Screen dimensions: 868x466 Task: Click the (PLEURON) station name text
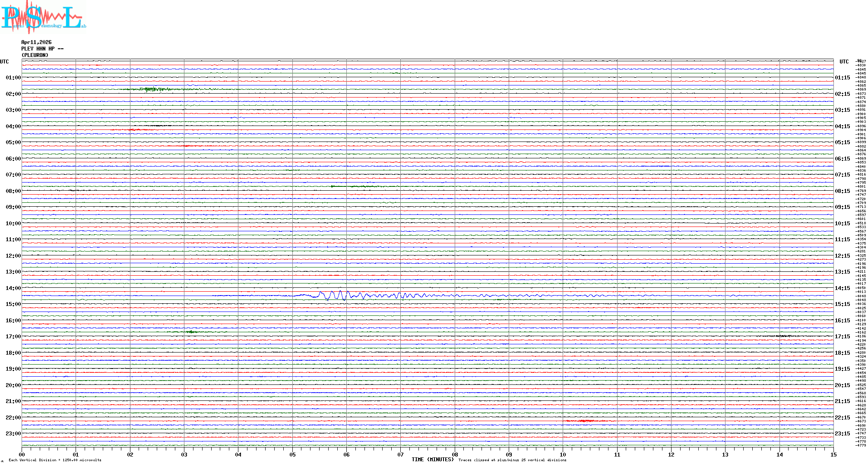tap(35, 55)
